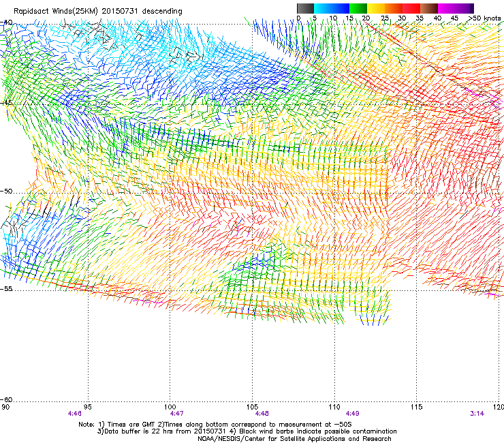Click the purple '4:48' pass time label
The height and width of the screenshot is (443, 504).
click(x=262, y=414)
